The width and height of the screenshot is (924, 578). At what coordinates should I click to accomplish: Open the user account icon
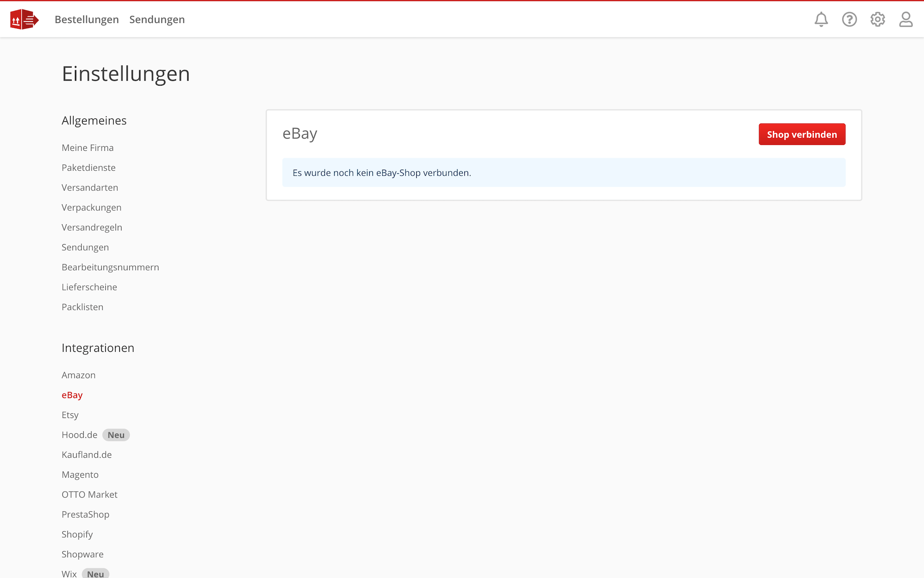click(906, 19)
